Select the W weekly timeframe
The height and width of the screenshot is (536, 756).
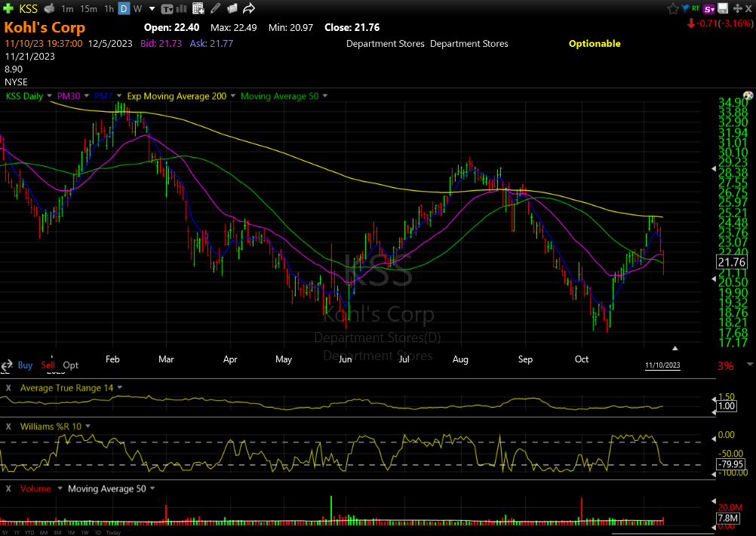137,9
